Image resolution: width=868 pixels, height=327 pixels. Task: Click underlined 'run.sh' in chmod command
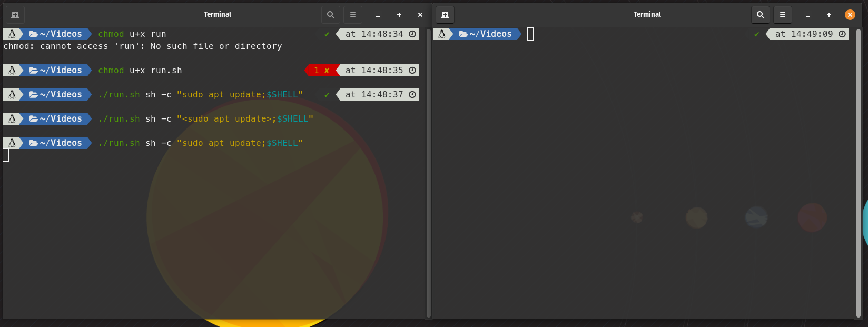(x=166, y=71)
